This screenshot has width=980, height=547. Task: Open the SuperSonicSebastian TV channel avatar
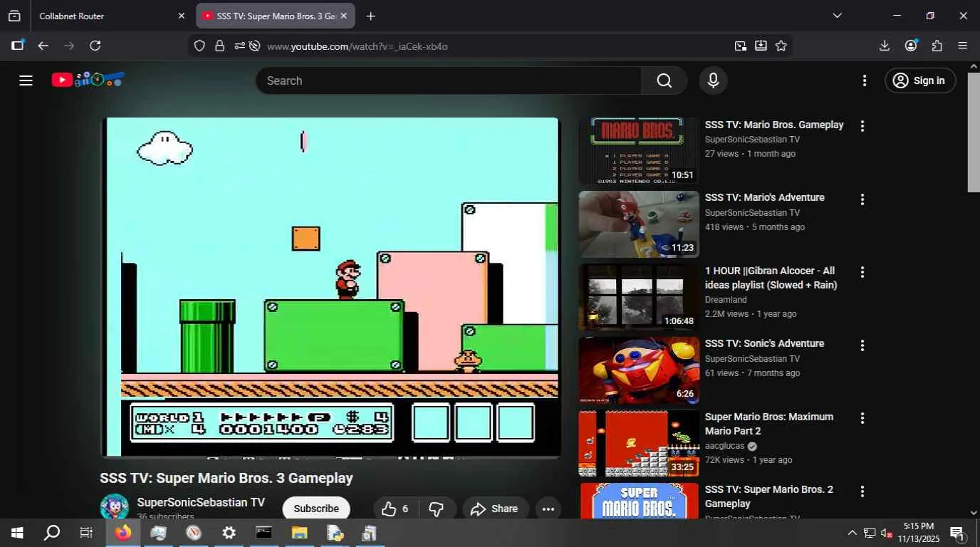click(114, 507)
